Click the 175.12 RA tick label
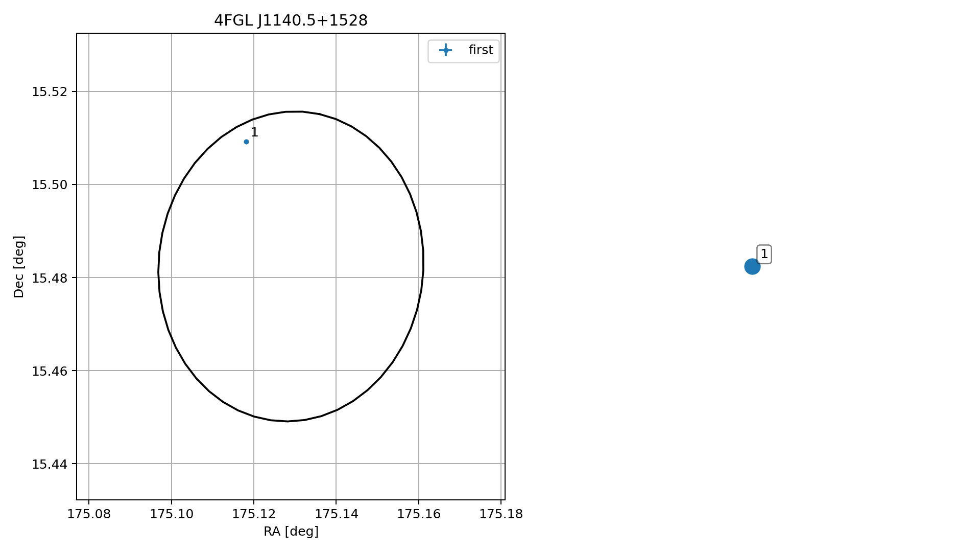This screenshot has width=980, height=552. pyautogui.click(x=254, y=514)
